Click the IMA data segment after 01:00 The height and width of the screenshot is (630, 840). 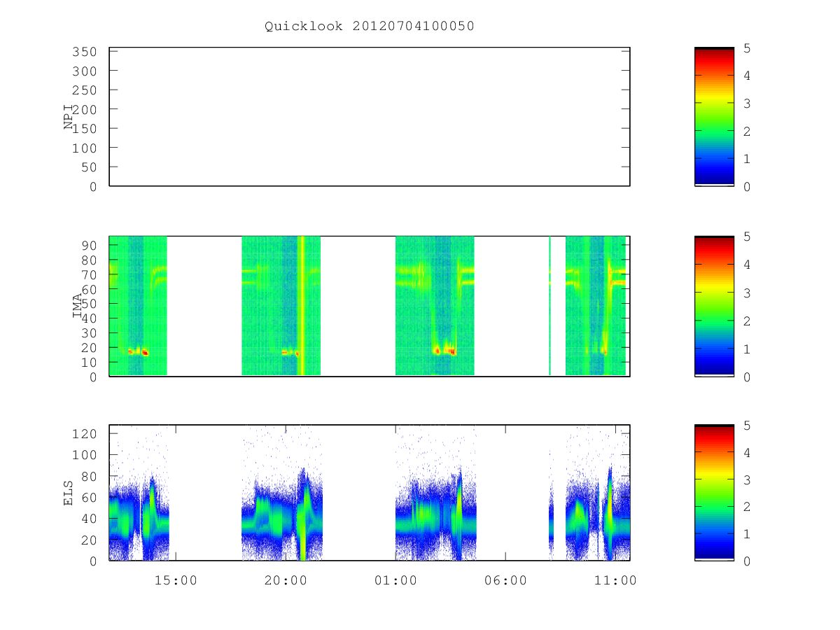point(435,306)
